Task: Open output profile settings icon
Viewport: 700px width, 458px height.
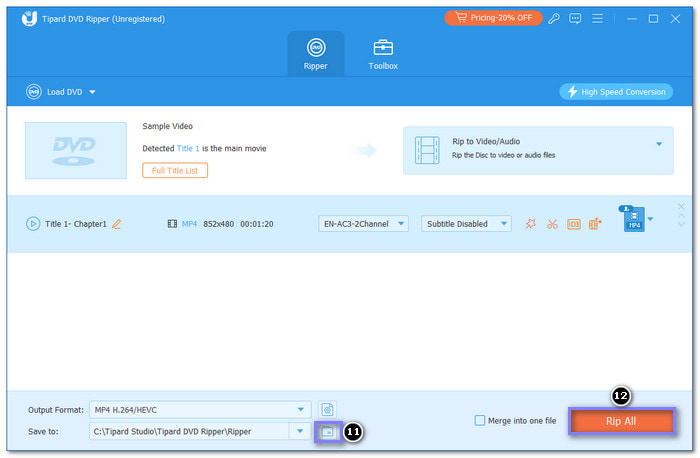Action: tap(327, 409)
